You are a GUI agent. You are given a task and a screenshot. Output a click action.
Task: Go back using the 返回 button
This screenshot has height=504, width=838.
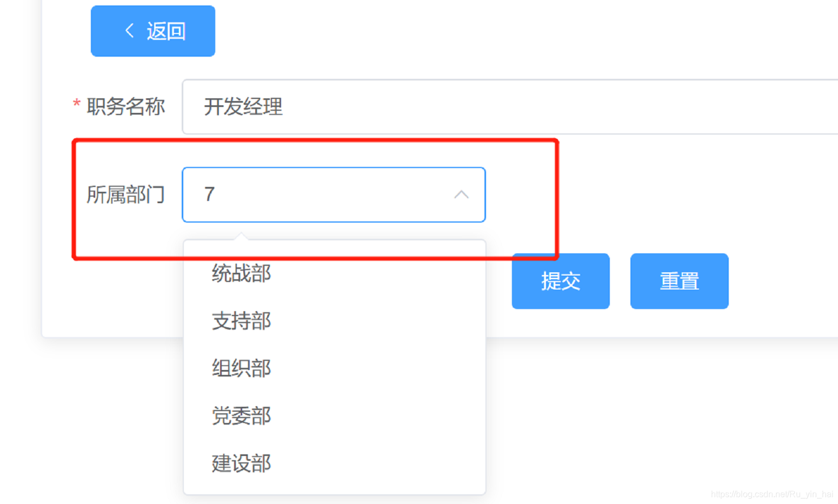coord(153,31)
